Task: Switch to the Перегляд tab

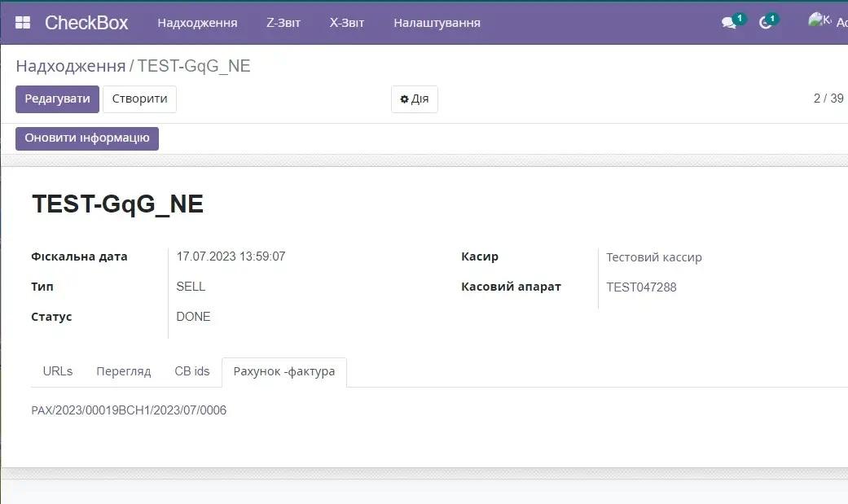Action: coord(124,371)
